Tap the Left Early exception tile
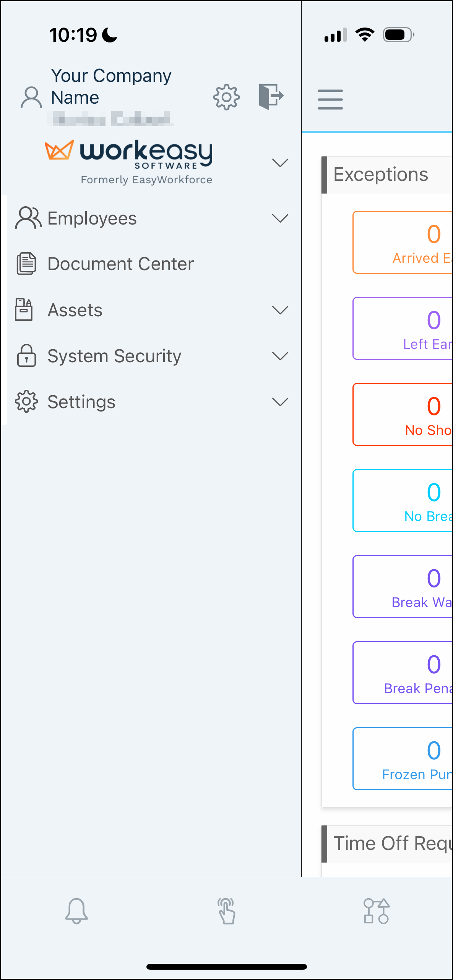The width and height of the screenshot is (453, 980). click(x=403, y=328)
